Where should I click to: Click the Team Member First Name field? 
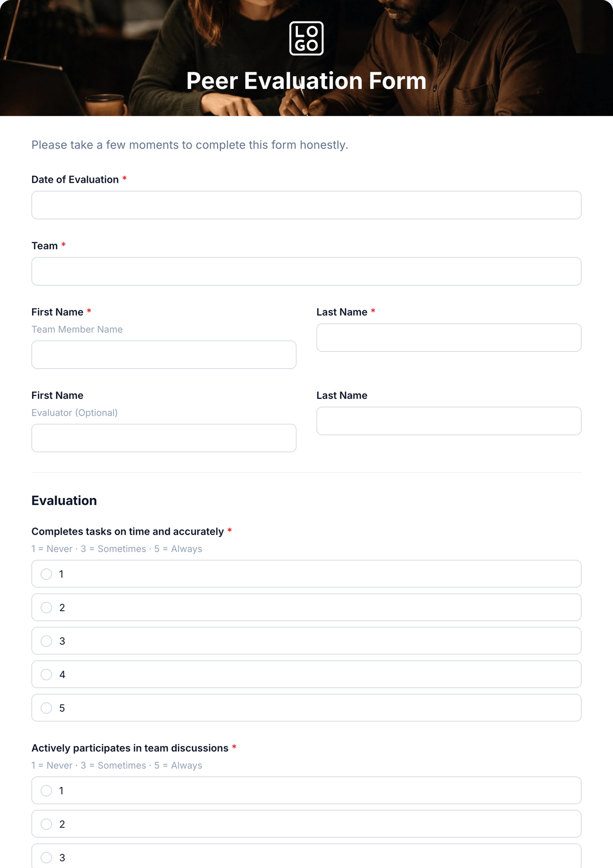click(x=164, y=355)
